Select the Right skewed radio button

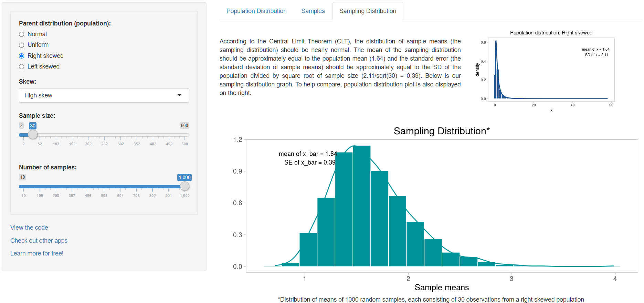tap(22, 56)
